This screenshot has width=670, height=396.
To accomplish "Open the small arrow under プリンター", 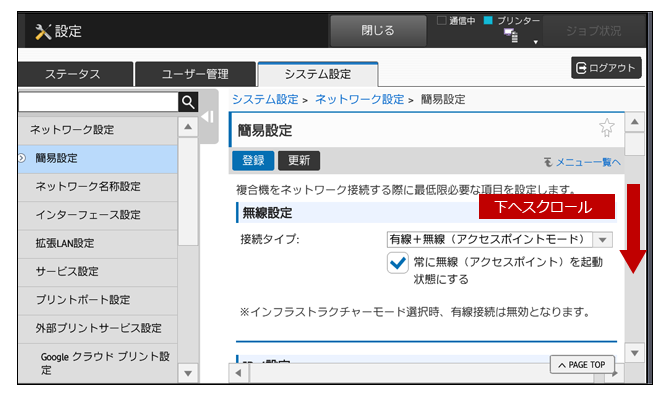I will (535, 42).
